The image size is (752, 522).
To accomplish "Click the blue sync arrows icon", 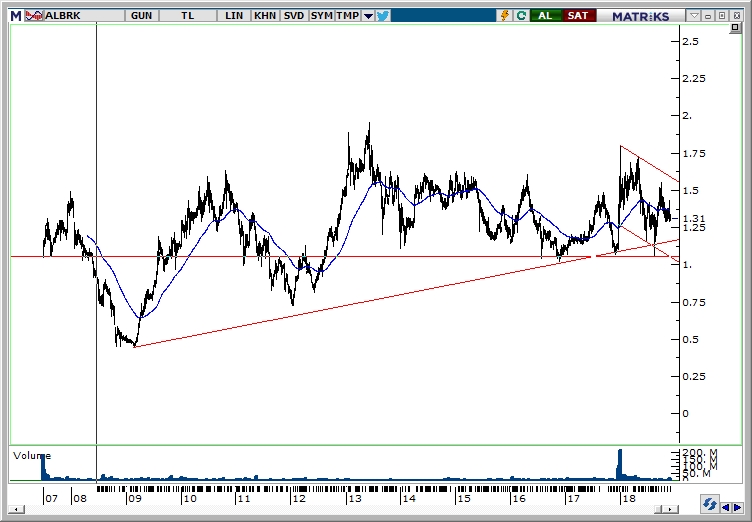I will tap(709, 505).
